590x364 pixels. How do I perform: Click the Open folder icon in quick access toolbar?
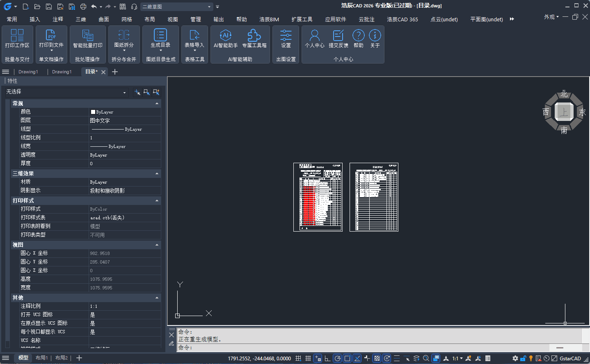pos(37,7)
